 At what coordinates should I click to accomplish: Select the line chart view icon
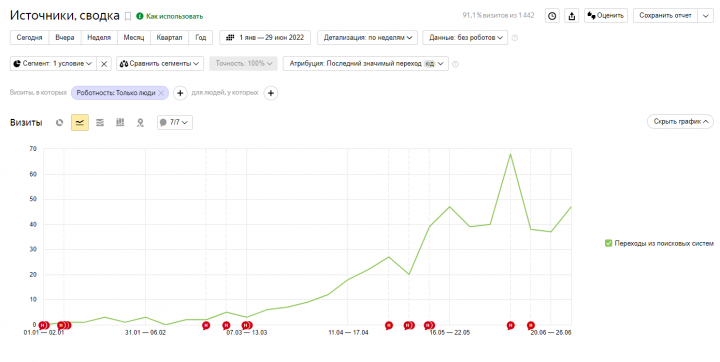point(80,123)
